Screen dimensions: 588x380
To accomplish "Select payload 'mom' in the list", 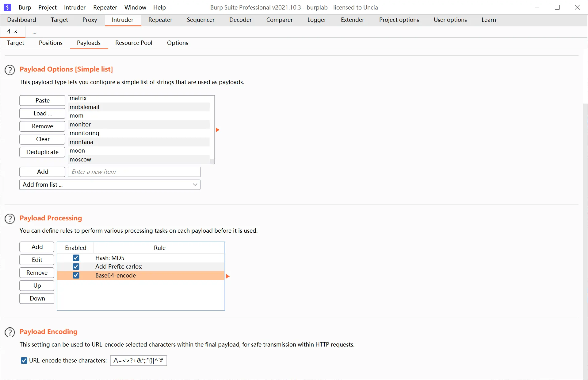I will 139,115.
